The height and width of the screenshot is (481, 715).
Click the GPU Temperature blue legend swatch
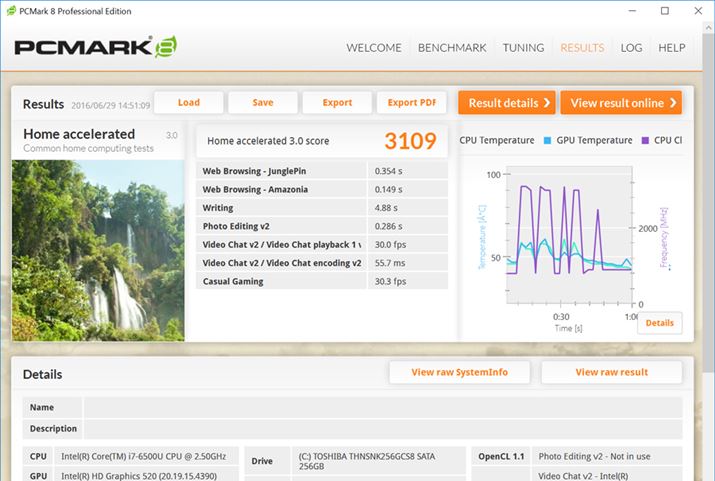547,140
